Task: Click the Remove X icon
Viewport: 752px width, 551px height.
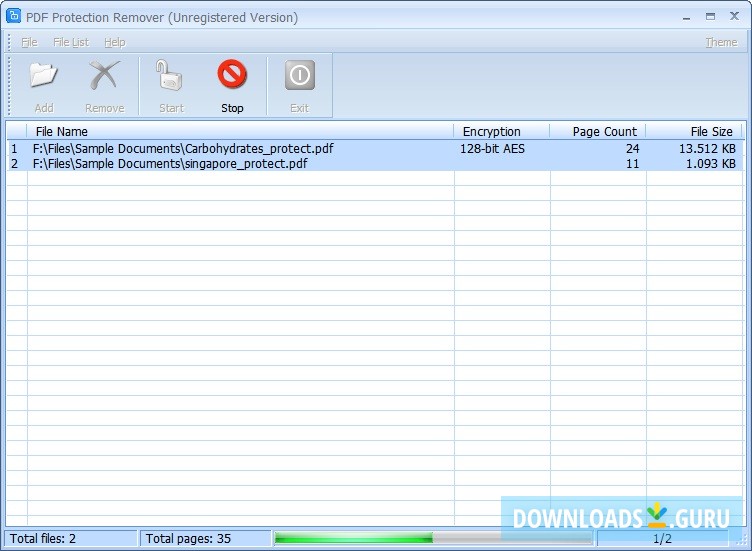Action: pyautogui.click(x=104, y=75)
